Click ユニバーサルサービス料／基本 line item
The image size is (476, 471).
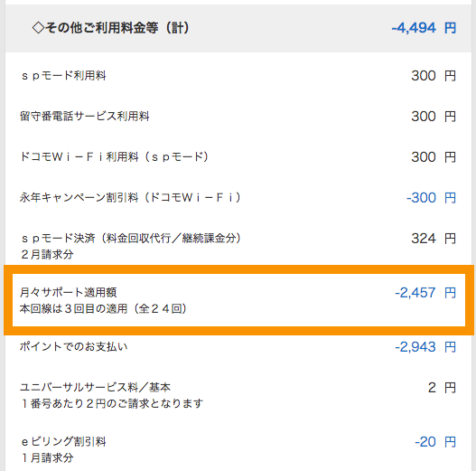(95, 387)
